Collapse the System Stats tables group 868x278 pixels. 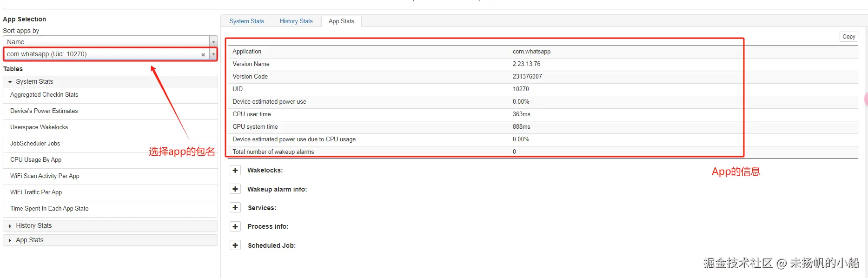110,81
